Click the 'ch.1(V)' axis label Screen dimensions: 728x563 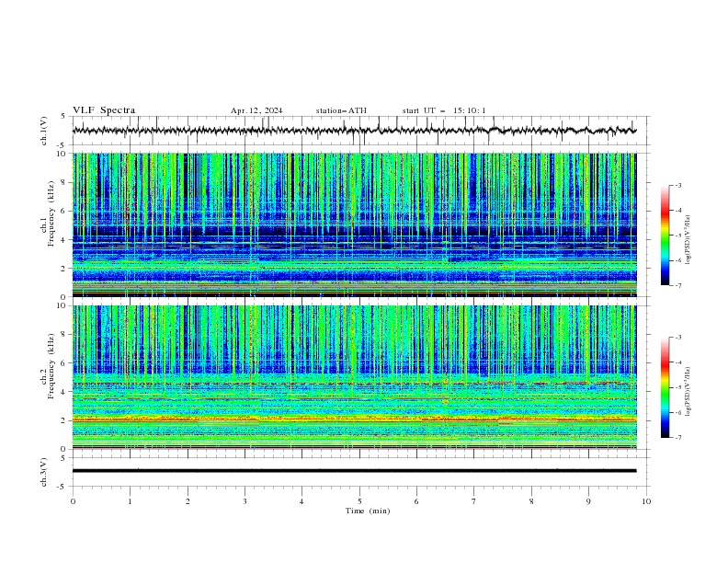[x=44, y=131]
